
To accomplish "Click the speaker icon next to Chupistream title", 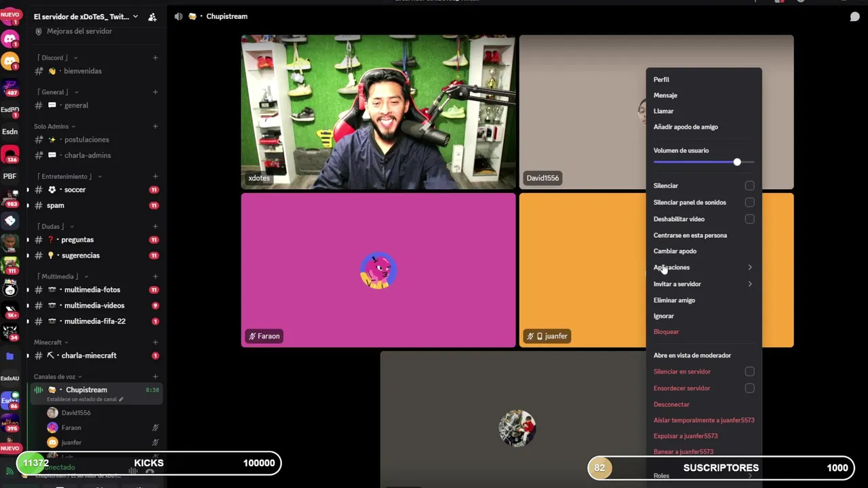I will [178, 16].
